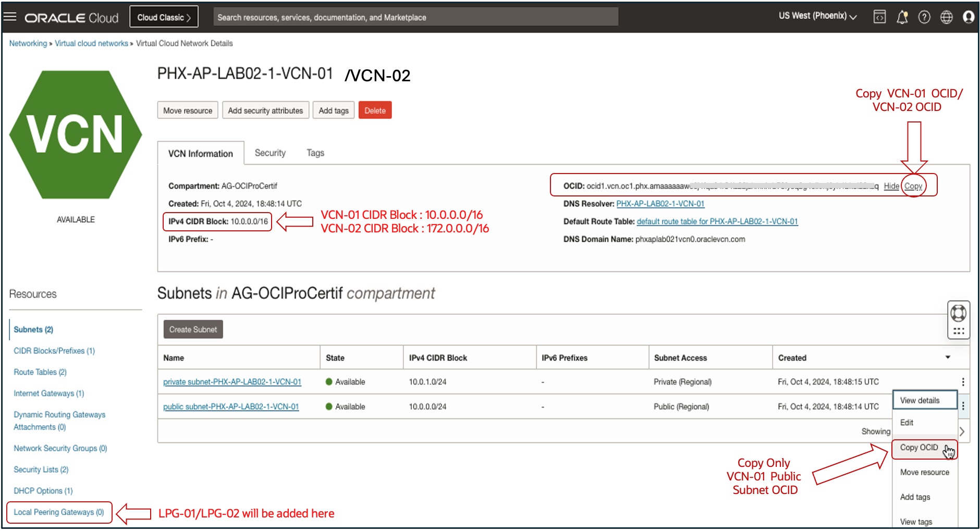Choose View tags in the context menu

pos(925,522)
